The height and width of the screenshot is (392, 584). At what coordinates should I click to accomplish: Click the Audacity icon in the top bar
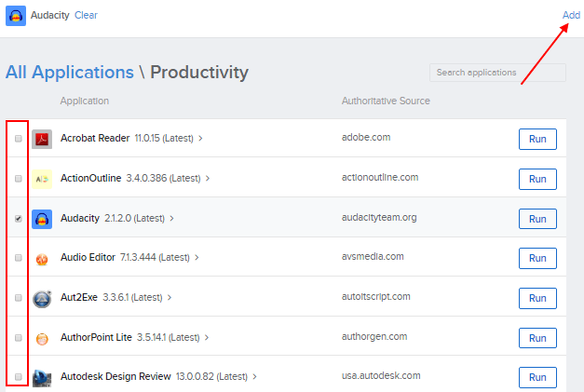point(16,16)
